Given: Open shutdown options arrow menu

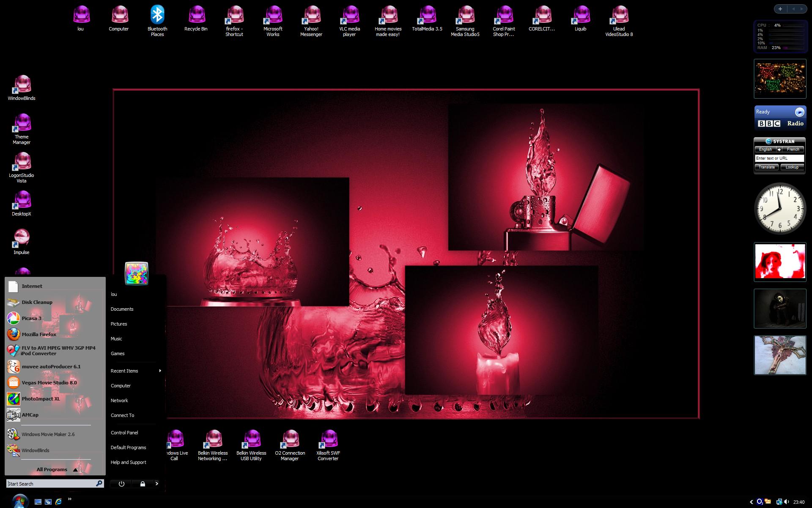Looking at the screenshot, I should click(157, 484).
